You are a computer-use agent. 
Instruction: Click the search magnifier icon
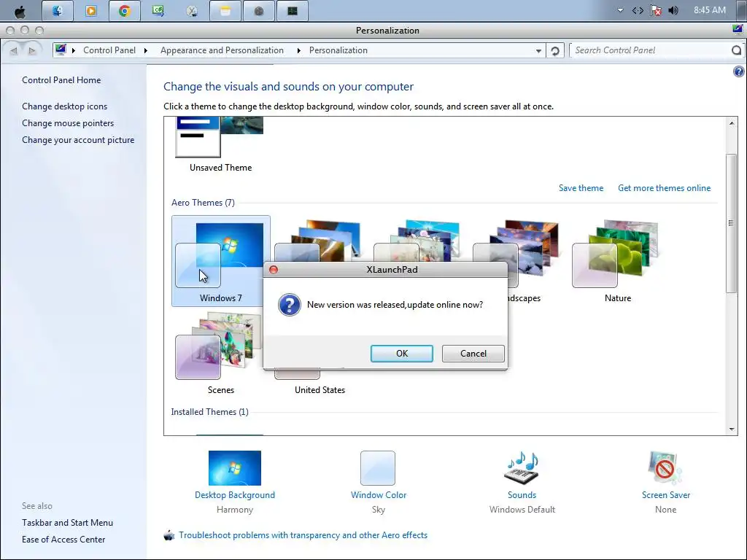[736, 50]
